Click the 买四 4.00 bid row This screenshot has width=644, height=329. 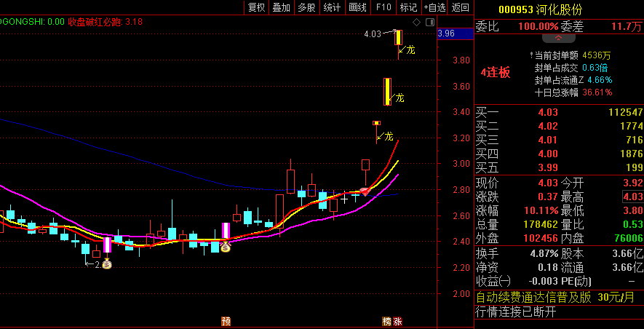pos(559,154)
